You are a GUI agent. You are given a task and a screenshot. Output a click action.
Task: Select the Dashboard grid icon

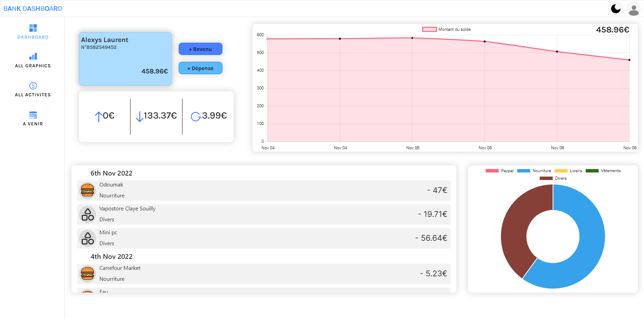pos(33,28)
